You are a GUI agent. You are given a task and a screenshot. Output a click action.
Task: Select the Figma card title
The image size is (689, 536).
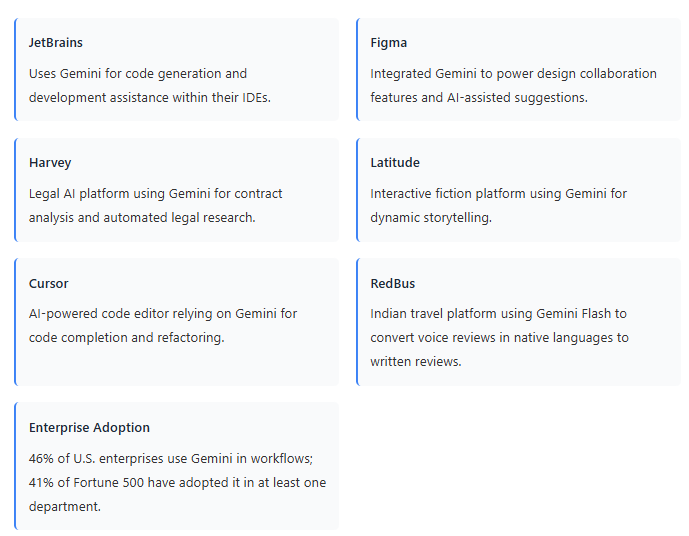click(x=388, y=43)
